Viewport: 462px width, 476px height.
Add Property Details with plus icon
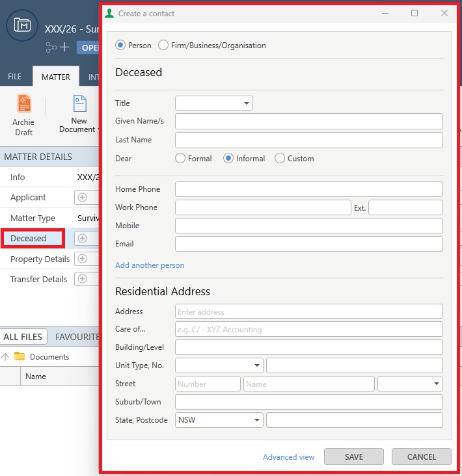click(82, 259)
